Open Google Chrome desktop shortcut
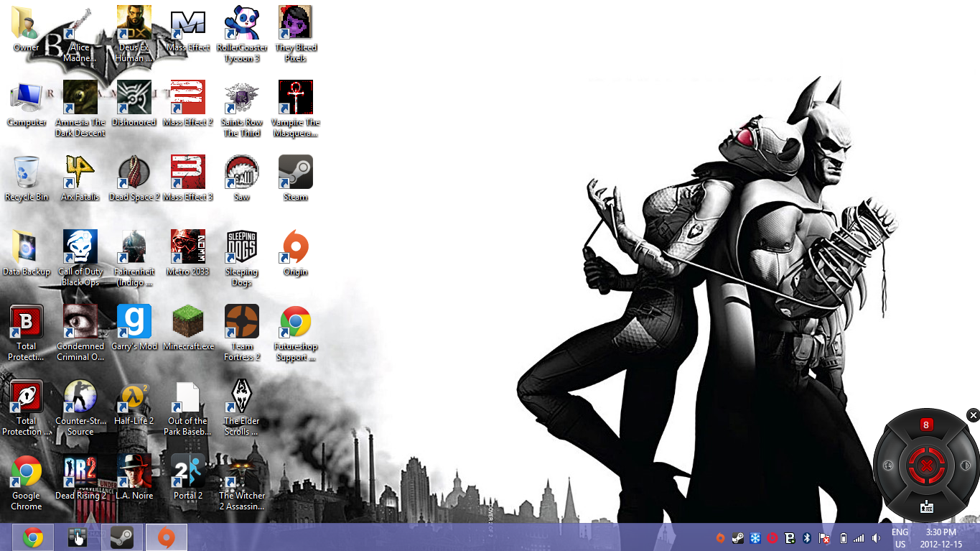 [27, 483]
